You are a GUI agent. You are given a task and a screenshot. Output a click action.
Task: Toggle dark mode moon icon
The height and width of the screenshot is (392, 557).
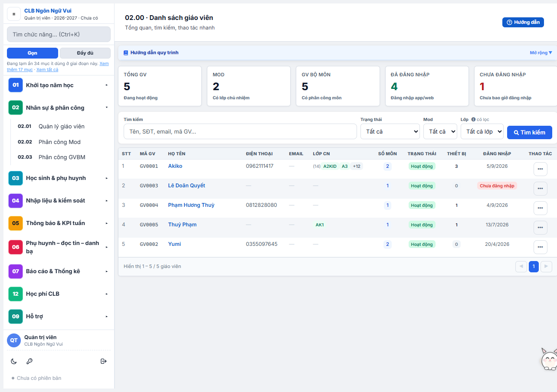[14, 361]
